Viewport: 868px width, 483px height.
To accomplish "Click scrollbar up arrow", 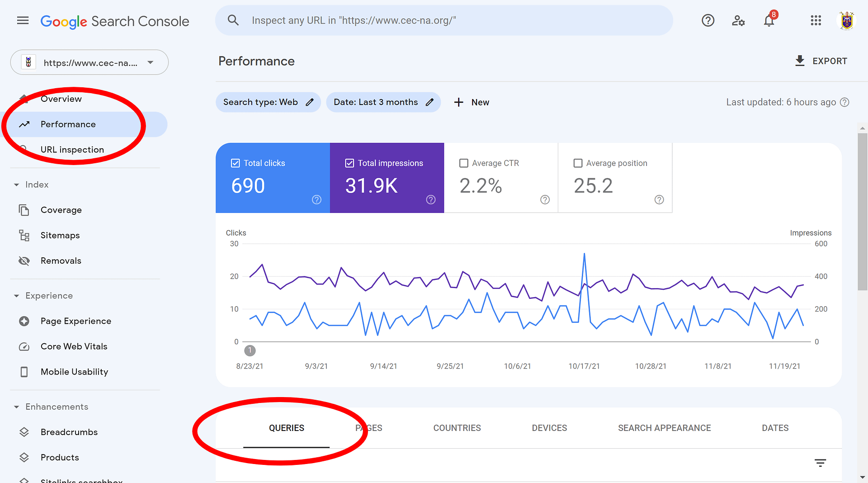I will (x=862, y=128).
